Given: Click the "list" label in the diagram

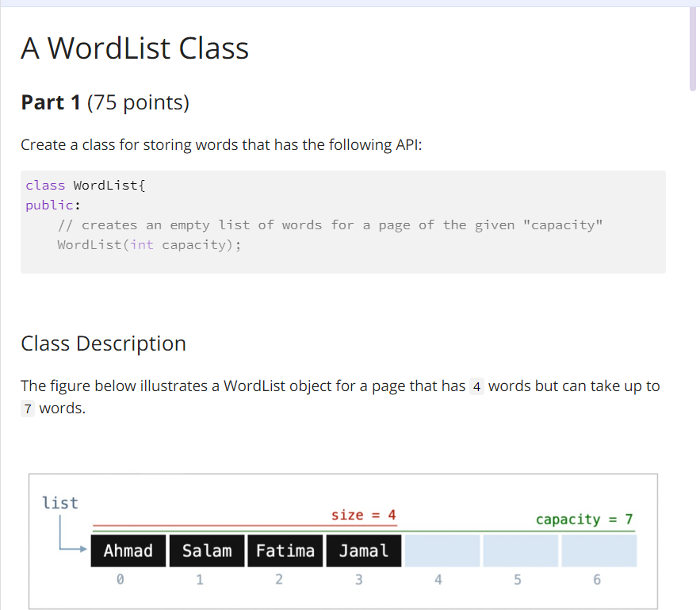Looking at the screenshot, I should pyautogui.click(x=60, y=502).
